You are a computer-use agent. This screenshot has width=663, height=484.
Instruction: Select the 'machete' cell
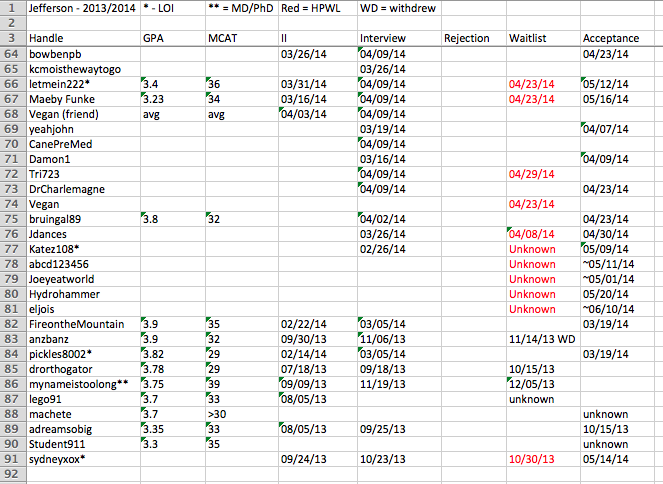pyautogui.click(x=83, y=414)
